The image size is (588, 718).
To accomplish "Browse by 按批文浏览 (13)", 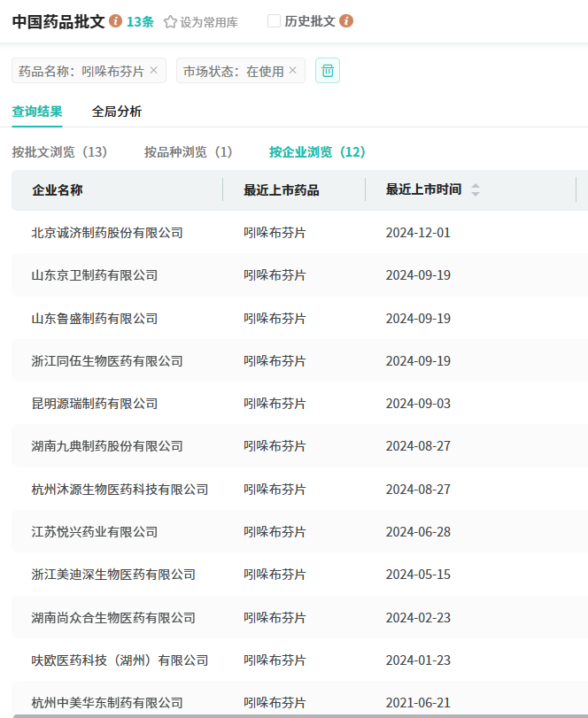I will point(59,152).
